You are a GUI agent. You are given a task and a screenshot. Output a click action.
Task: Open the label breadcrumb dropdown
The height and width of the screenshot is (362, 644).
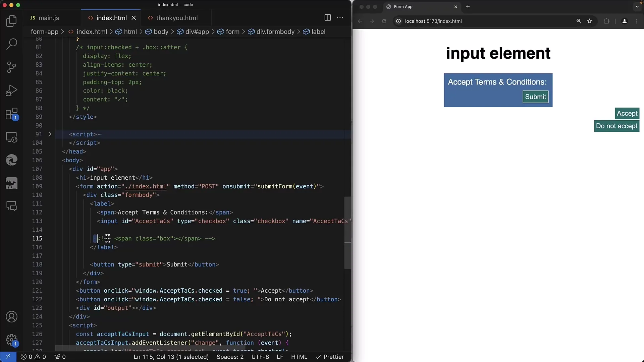[x=314, y=32]
